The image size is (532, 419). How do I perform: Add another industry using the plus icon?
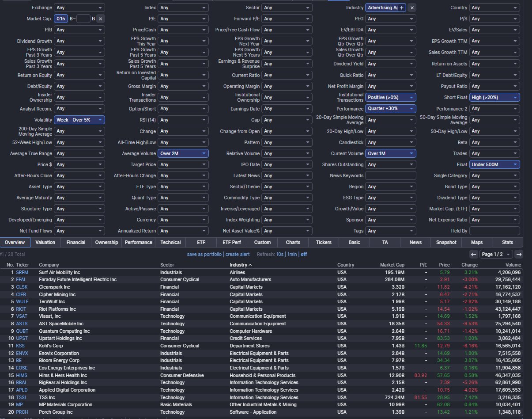tap(401, 8)
